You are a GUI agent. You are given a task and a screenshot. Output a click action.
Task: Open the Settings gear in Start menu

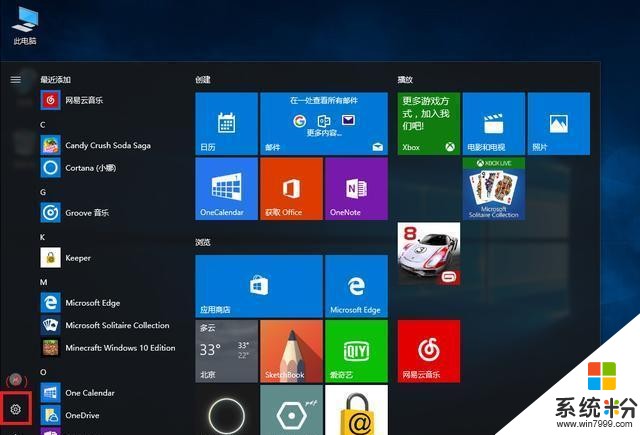pyautogui.click(x=16, y=409)
